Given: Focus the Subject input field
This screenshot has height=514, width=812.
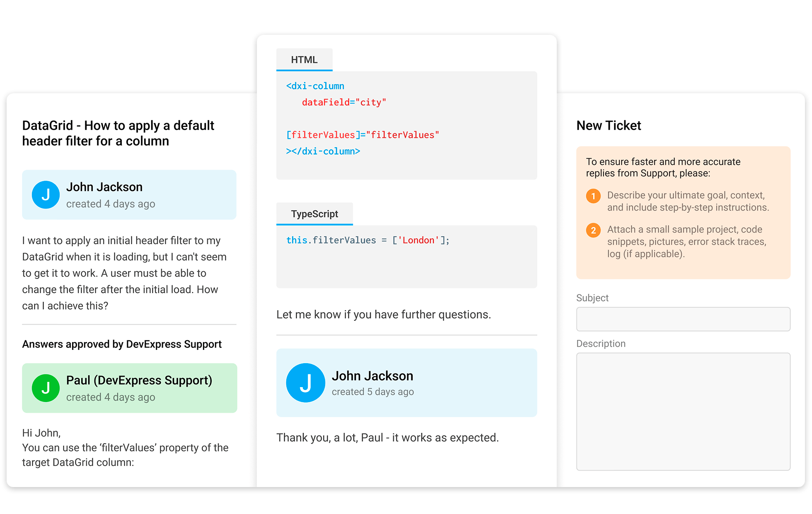Looking at the screenshot, I should pos(683,319).
